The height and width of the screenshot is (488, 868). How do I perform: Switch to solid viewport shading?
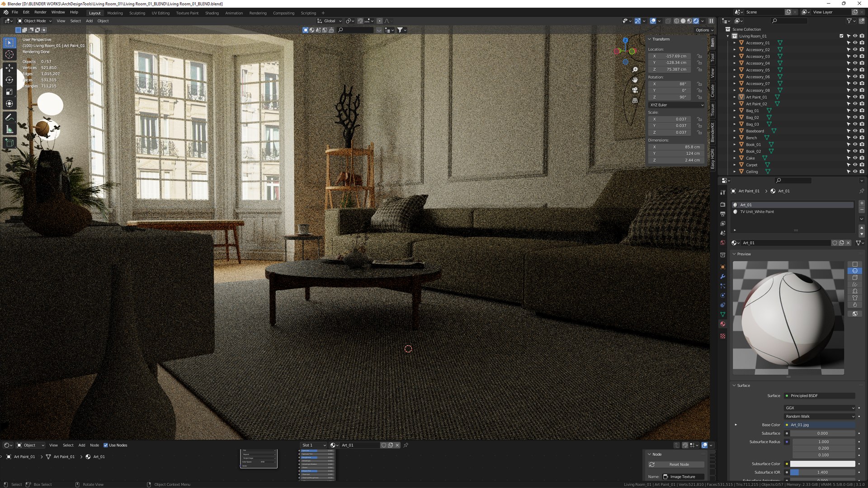[683, 21]
